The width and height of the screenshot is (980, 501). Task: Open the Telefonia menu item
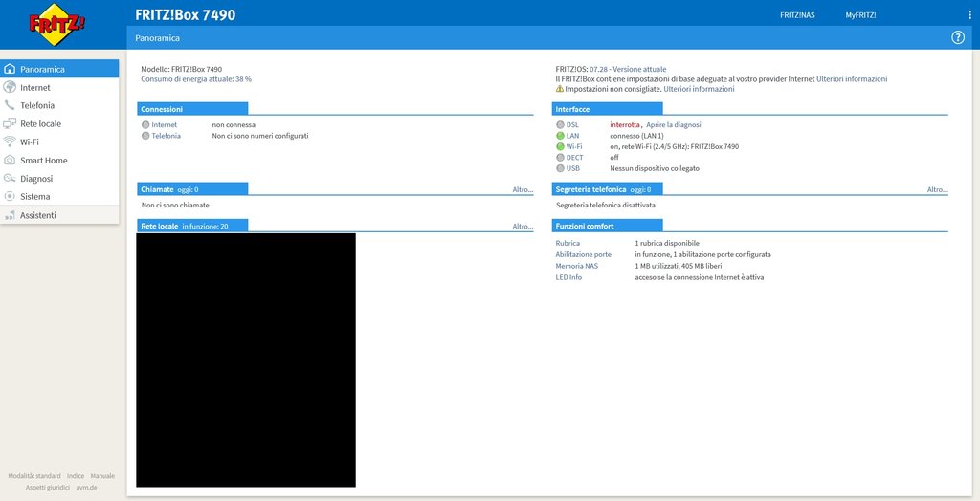[x=59, y=105]
